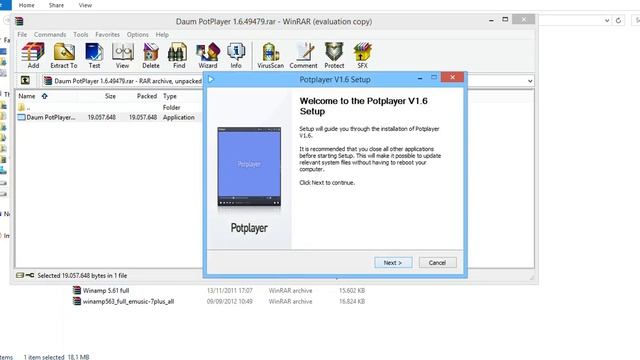This screenshot has width=640, height=360.
Task: Click the Find binoculars icon
Action: (179, 56)
